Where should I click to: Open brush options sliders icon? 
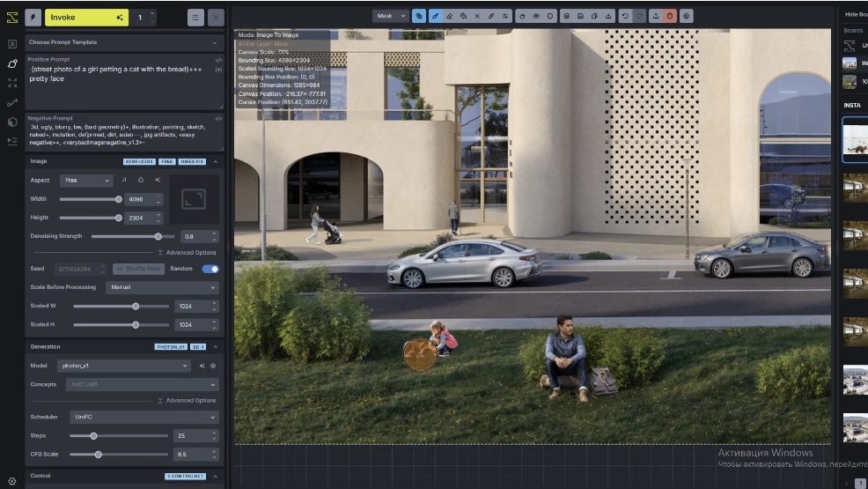504,16
